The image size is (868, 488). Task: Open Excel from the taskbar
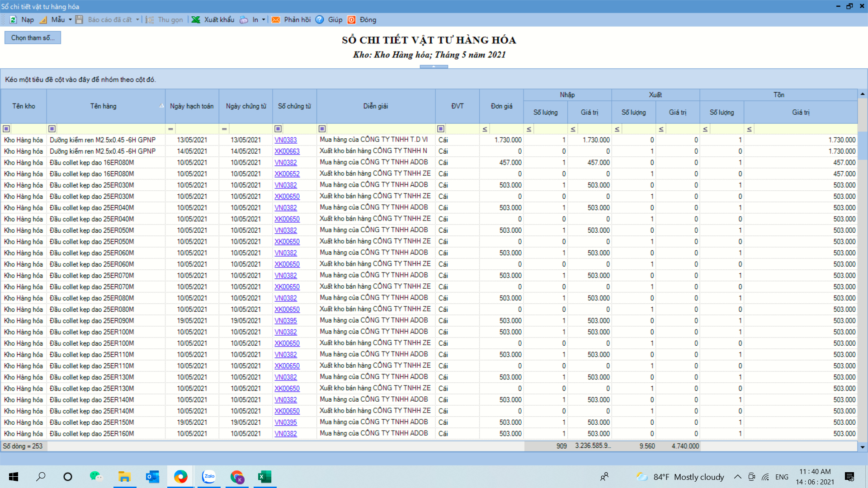[x=264, y=477]
